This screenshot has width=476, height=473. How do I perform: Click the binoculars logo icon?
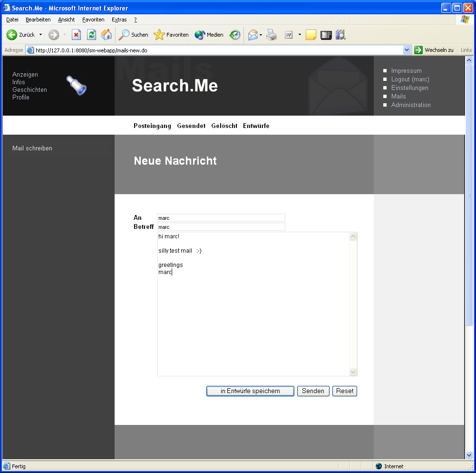pos(76,86)
